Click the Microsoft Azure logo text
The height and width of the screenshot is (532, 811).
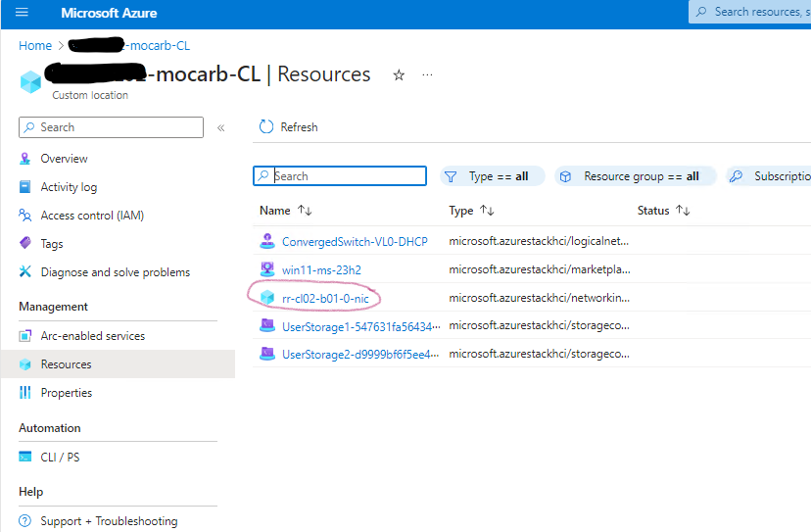[109, 13]
